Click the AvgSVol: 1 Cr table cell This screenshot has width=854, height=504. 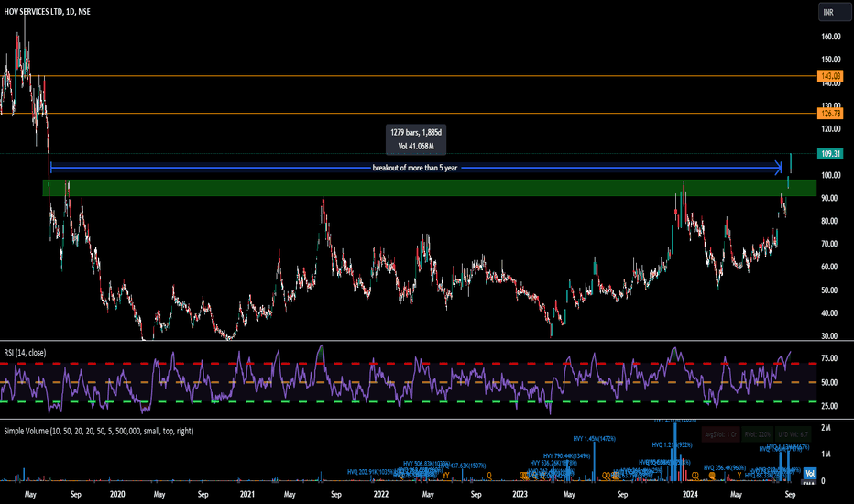click(x=720, y=434)
